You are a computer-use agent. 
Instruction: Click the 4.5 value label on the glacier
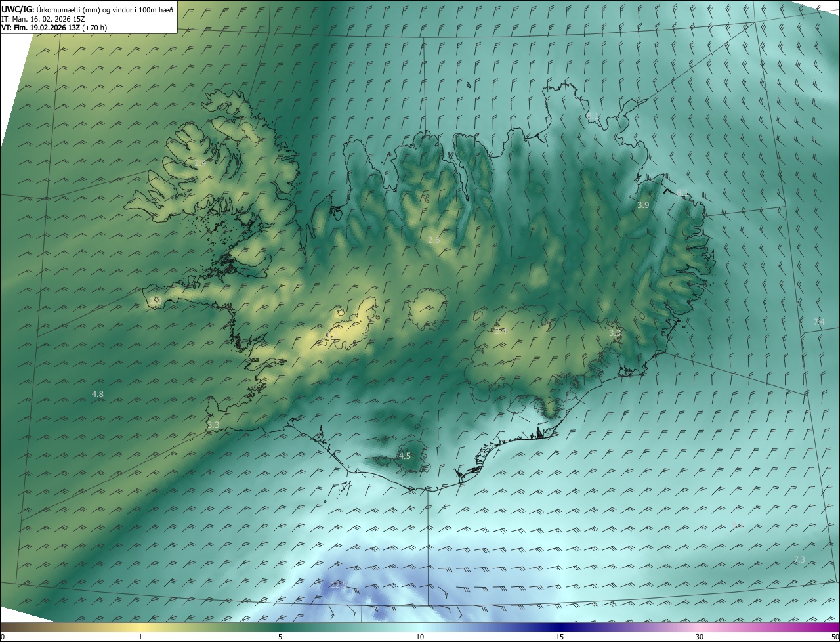[405, 456]
